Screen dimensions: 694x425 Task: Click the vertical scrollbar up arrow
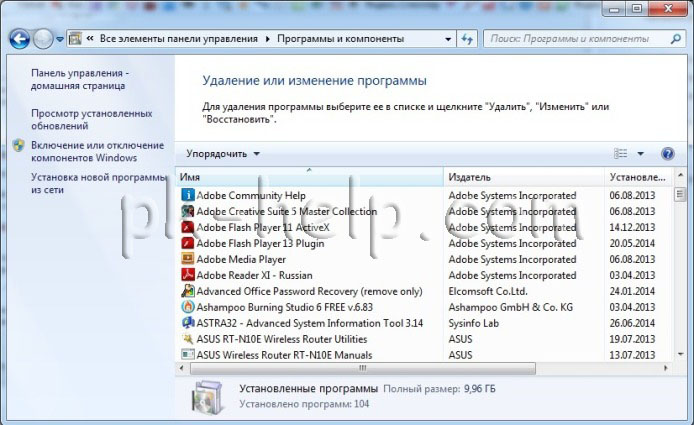click(680, 176)
